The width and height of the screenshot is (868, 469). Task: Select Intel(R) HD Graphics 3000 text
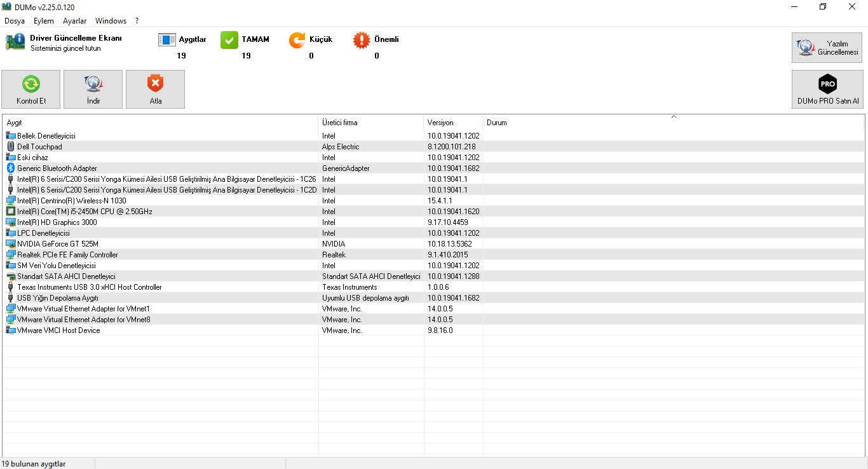tap(57, 222)
